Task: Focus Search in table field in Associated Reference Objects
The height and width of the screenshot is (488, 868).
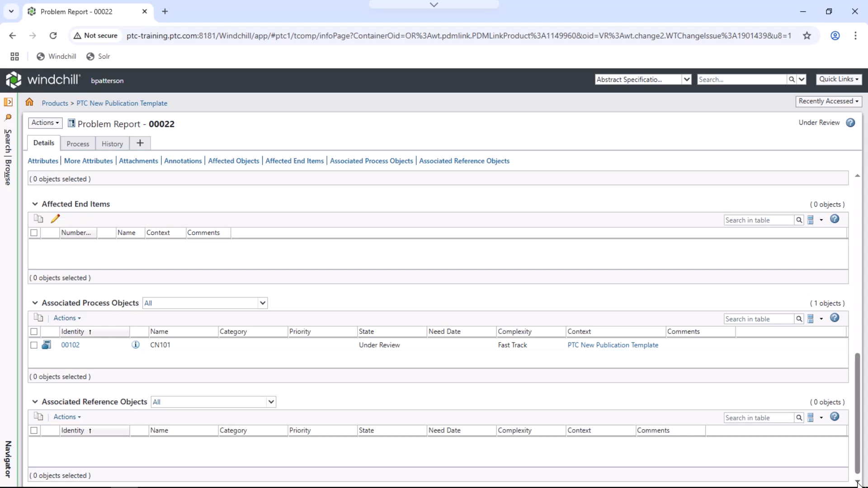Action: 759,418
